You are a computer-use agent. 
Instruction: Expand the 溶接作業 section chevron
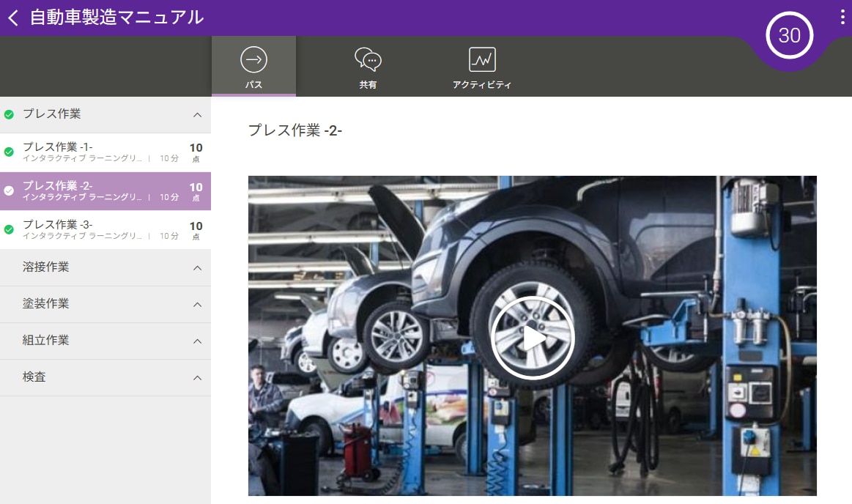[197, 268]
